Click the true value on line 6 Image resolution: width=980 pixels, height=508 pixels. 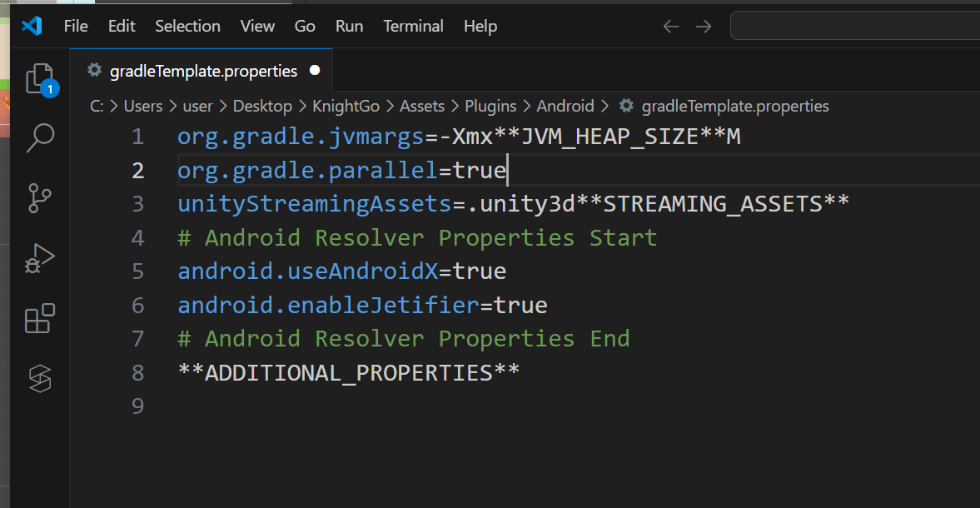tap(520, 306)
